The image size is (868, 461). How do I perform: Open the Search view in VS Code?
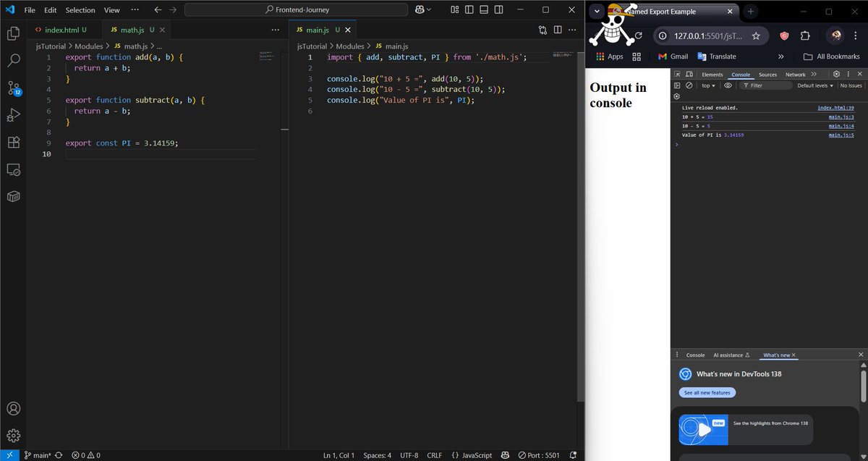coord(13,60)
